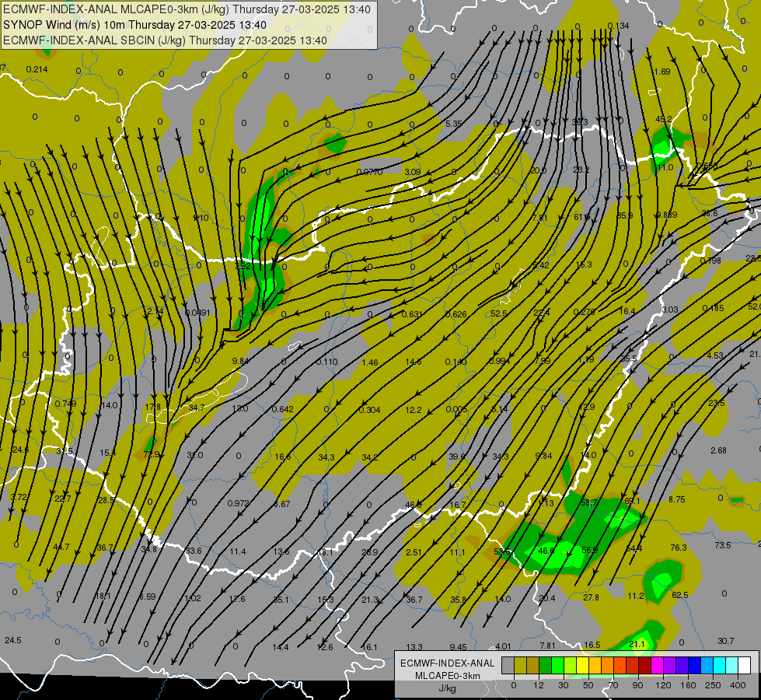Click the map value 12.2
761x700 pixels.
414,410
